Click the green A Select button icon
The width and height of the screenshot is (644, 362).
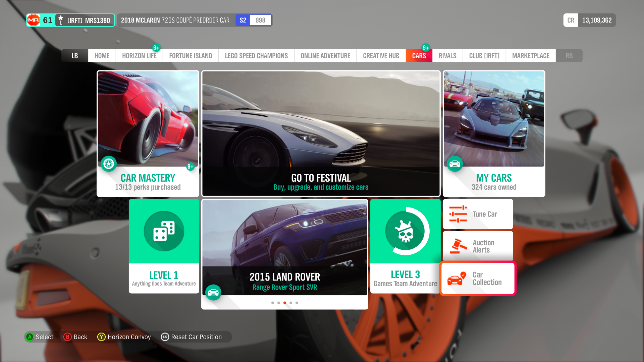coord(30,337)
